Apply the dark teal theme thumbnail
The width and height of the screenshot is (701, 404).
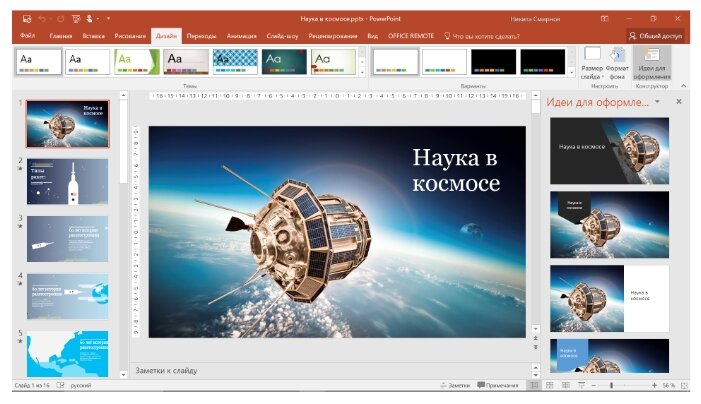(284, 62)
